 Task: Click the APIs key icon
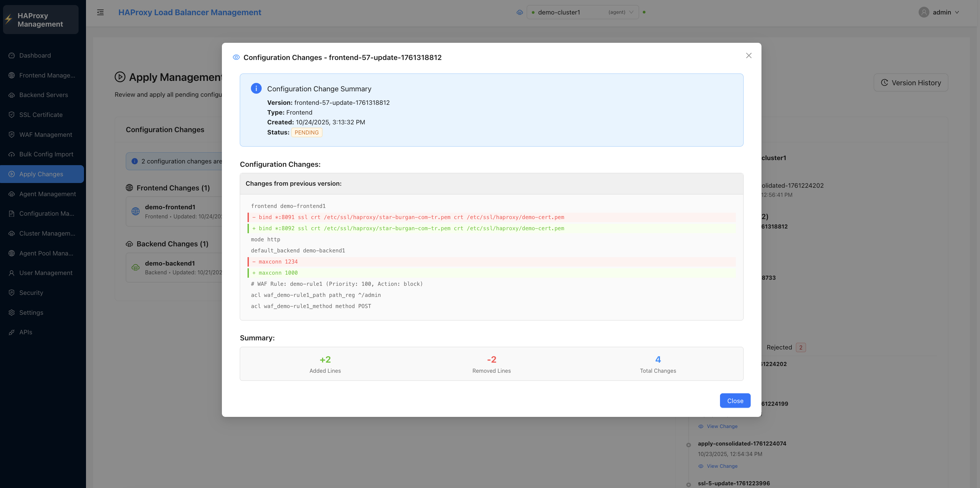tap(12, 332)
